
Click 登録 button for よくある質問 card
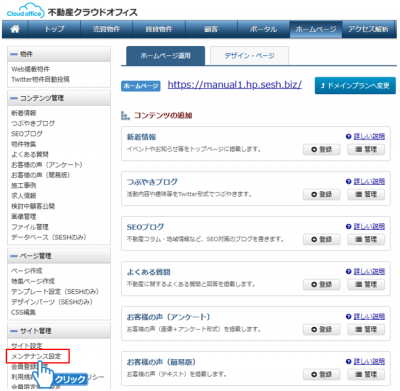pyautogui.click(x=322, y=284)
